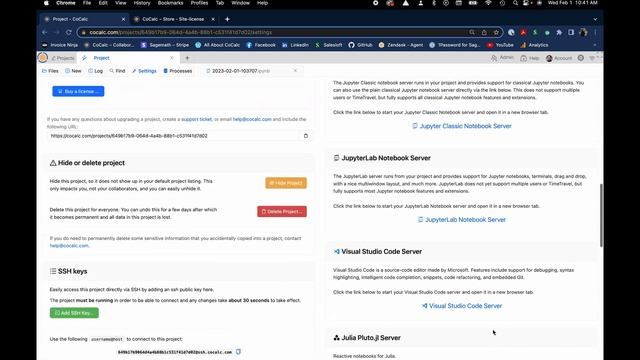The image size is (640, 360).
Task: Click the help@cocalc.com email link near support ticket
Action: point(252,119)
